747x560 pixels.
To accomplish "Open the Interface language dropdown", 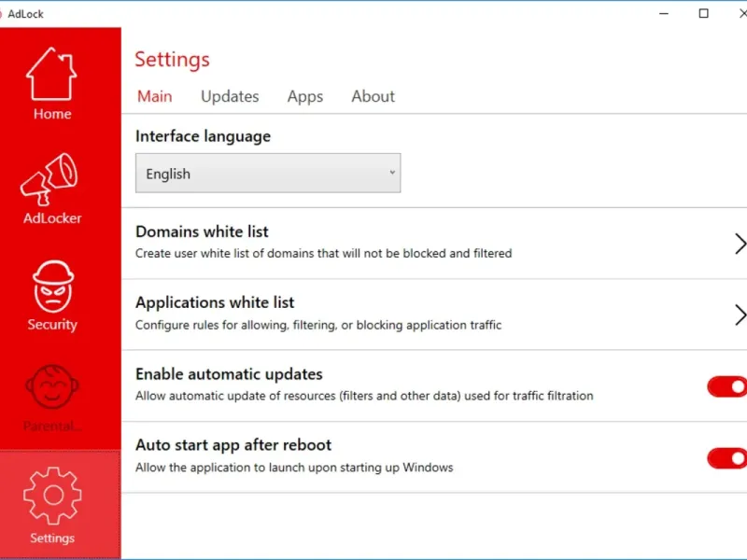I will (x=268, y=174).
